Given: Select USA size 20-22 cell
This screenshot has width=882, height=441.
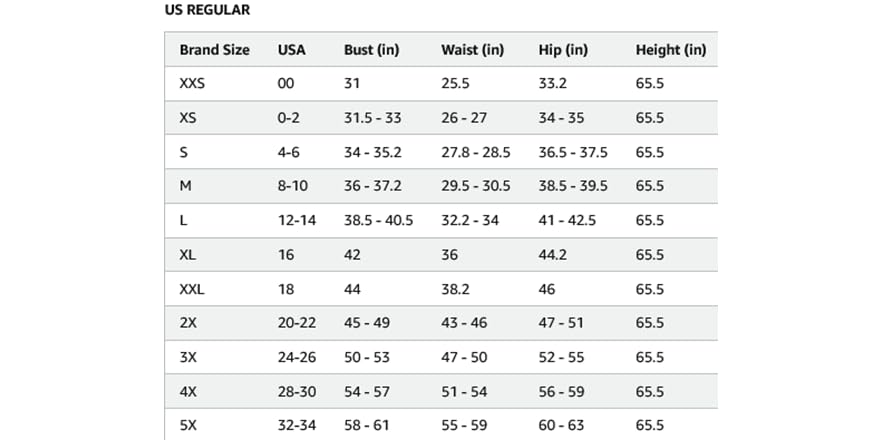Looking at the screenshot, I should pyautogui.click(x=296, y=323).
